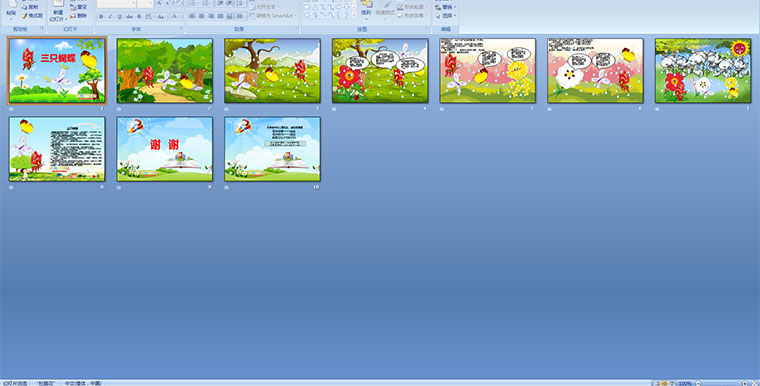This screenshot has width=760, height=386.
Task: Toggle Underline formatting in the font group
Action: [x=120, y=16]
